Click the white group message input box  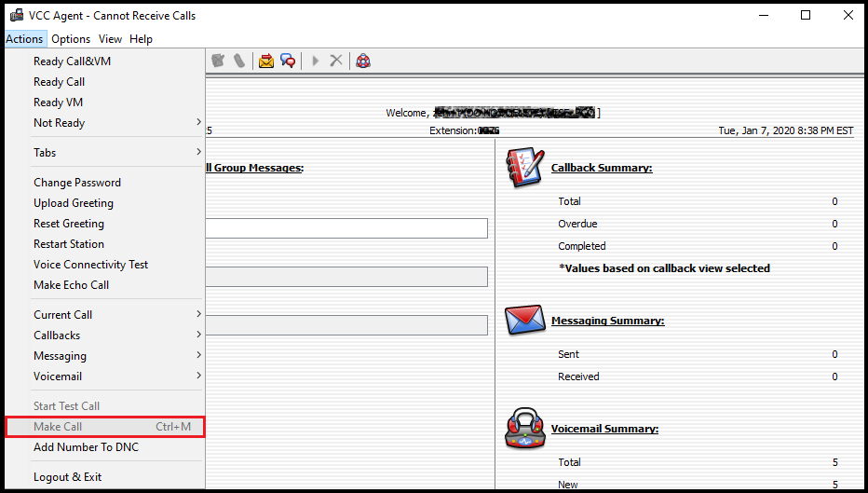click(346, 228)
